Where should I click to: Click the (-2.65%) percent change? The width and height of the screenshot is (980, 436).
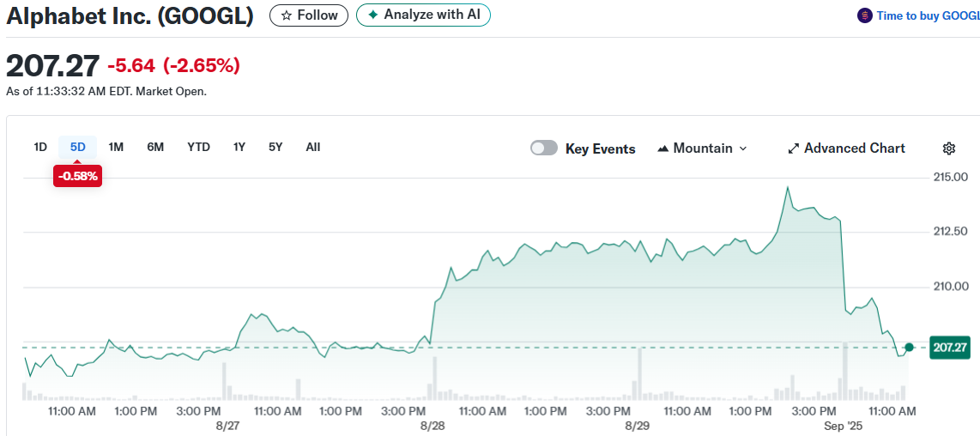coord(202,65)
